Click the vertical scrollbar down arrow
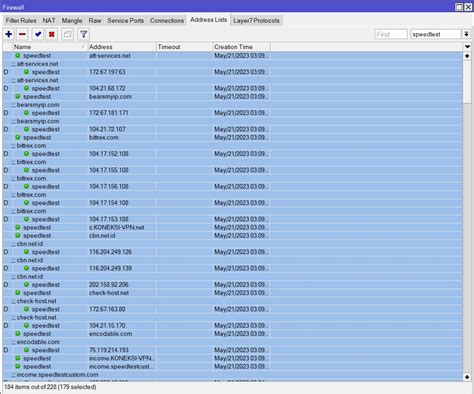Viewport: 474px width, 394px height. pyautogui.click(x=467, y=377)
